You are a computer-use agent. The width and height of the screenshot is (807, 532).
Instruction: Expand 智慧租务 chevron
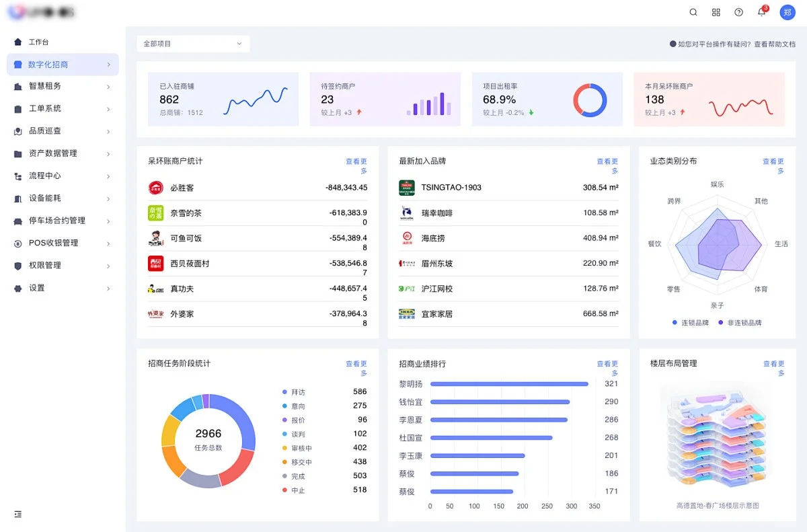pyautogui.click(x=108, y=86)
